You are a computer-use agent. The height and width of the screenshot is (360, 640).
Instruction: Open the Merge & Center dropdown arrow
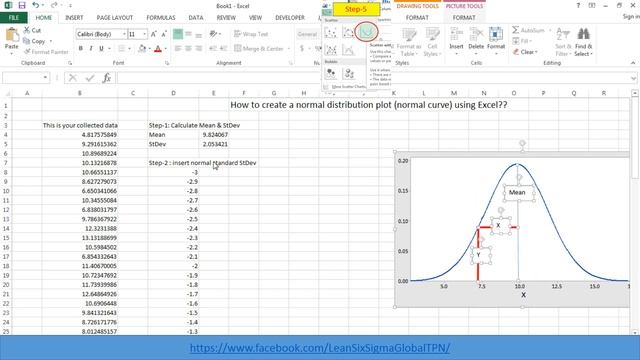point(289,49)
